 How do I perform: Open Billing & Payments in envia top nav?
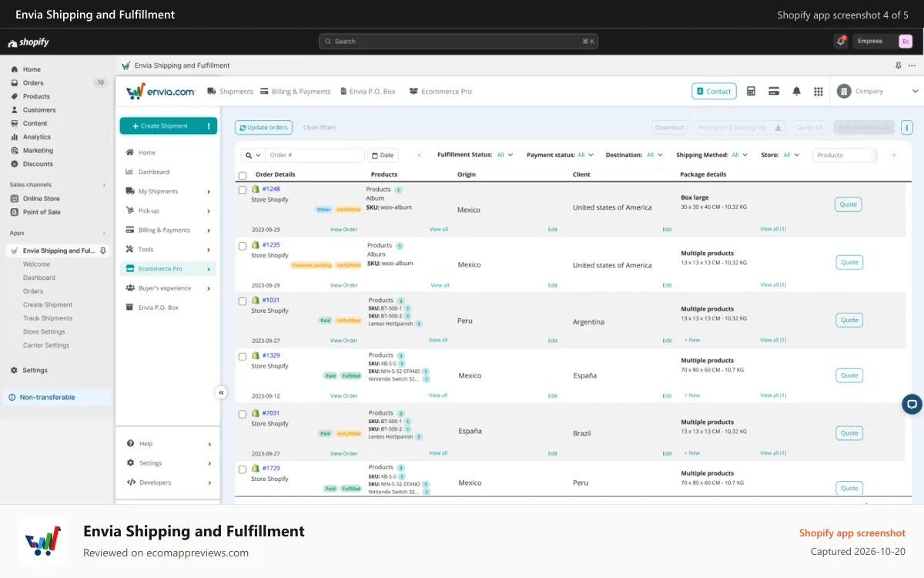(295, 92)
